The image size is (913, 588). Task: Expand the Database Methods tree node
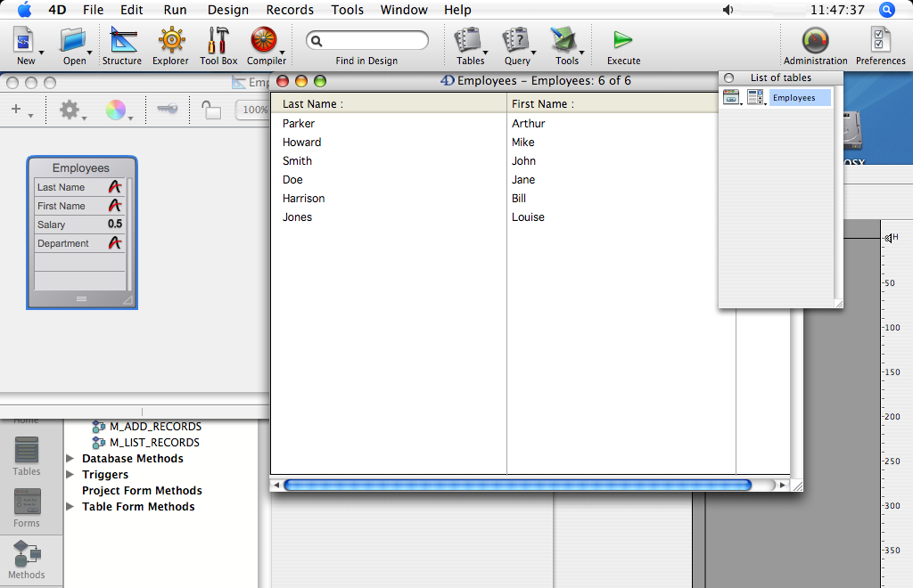coord(71,459)
